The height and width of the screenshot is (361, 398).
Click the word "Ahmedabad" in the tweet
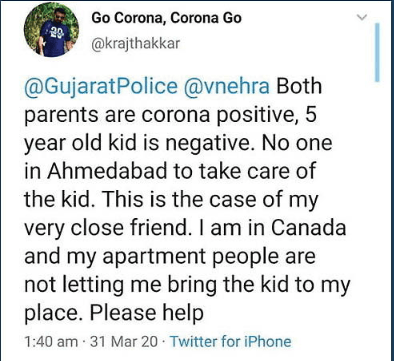[x=107, y=171]
